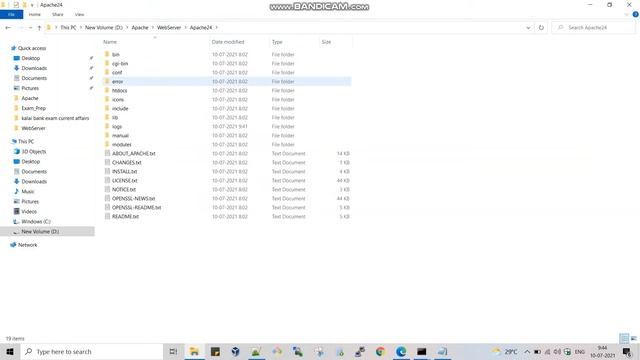Image resolution: width=640 pixels, height=360 pixels.
Task: Open kalai bank exam current affairs
Action: (x=55, y=118)
